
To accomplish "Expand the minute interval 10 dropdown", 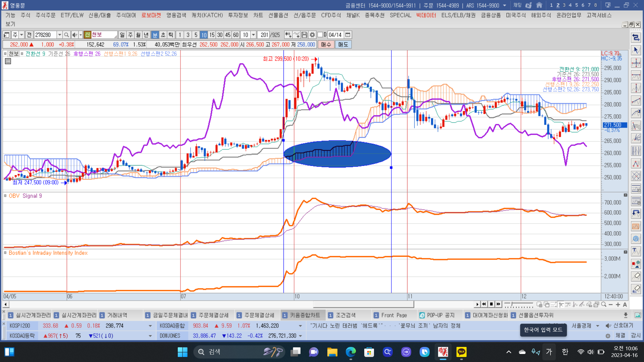I will pyautogui.click(x=254, y=35).
